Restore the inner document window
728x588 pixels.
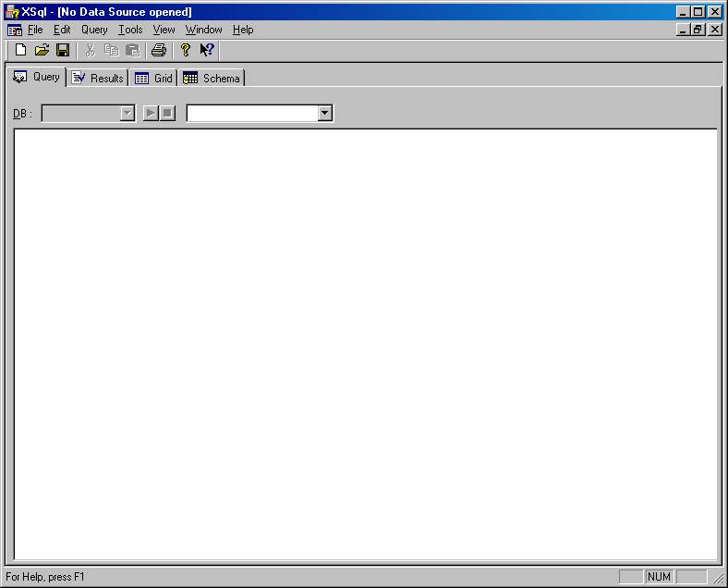pos(698,30)
